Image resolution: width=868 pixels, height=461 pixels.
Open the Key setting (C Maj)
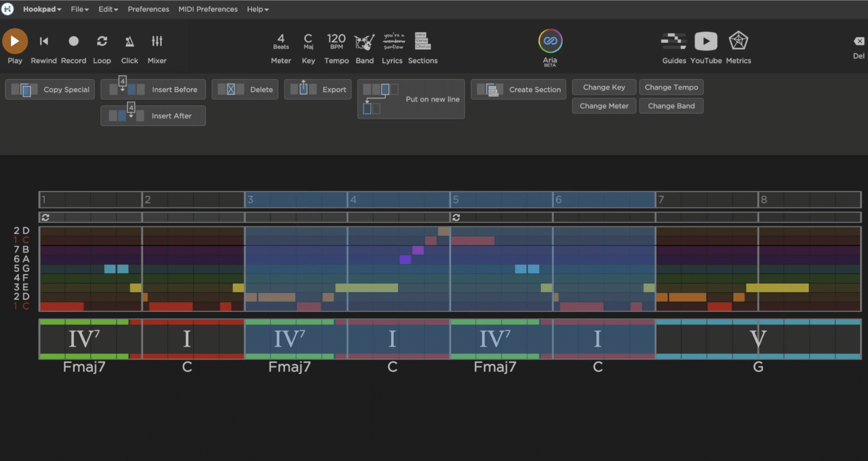(x=308, y=49)
